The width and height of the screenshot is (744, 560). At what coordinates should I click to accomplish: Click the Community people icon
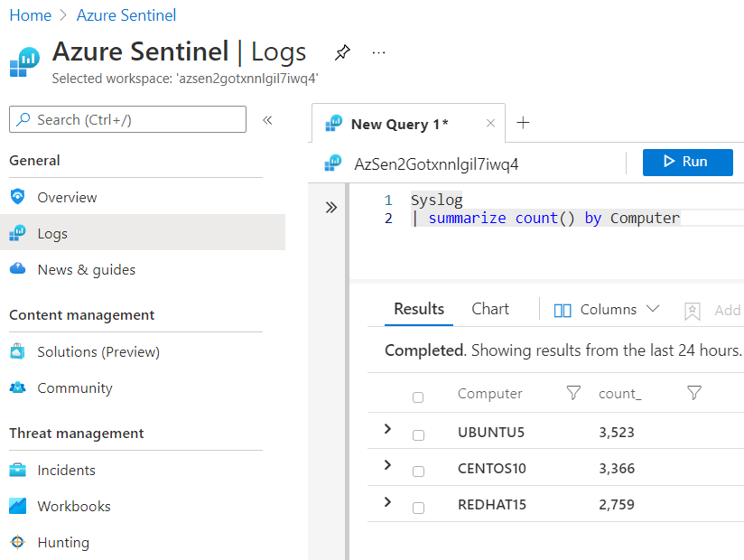click(17, 387)
